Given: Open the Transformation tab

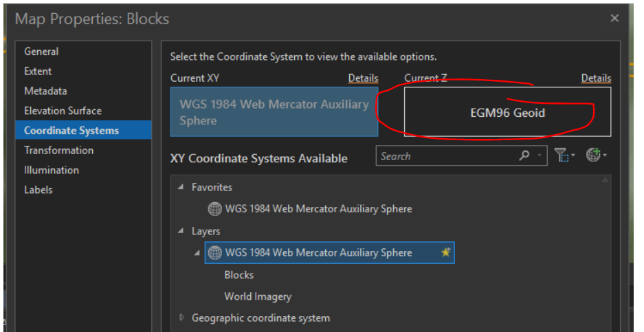Looking at the screenshot, I should pos(58,150).
